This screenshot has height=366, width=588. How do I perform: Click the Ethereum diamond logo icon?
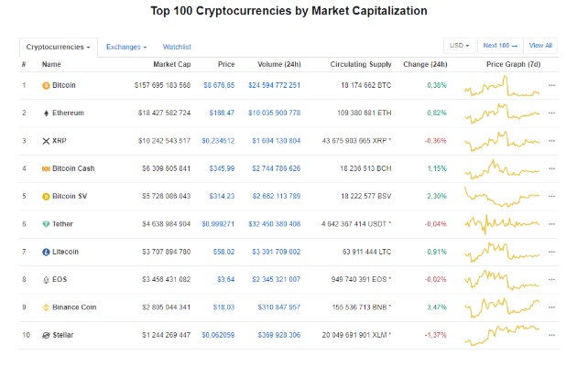46,113
